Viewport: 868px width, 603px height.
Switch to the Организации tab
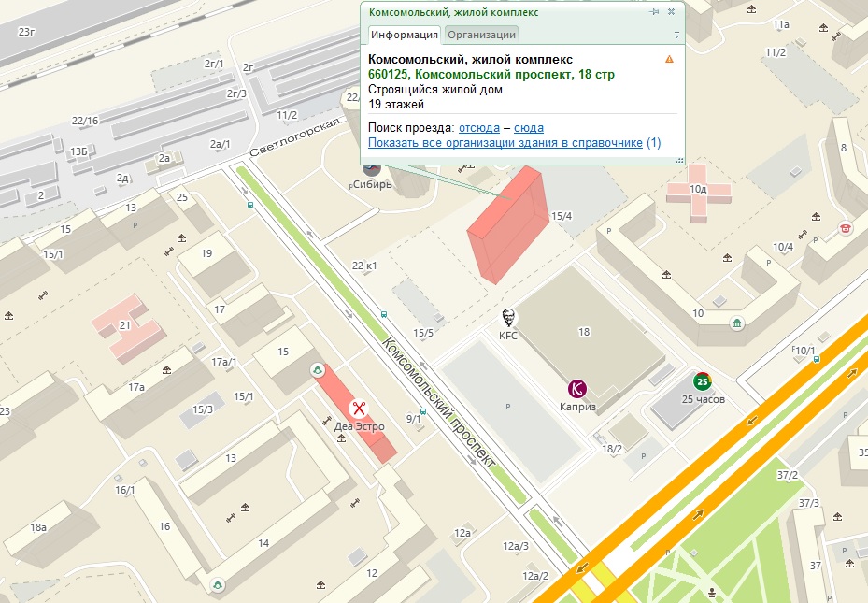[480, 35]
